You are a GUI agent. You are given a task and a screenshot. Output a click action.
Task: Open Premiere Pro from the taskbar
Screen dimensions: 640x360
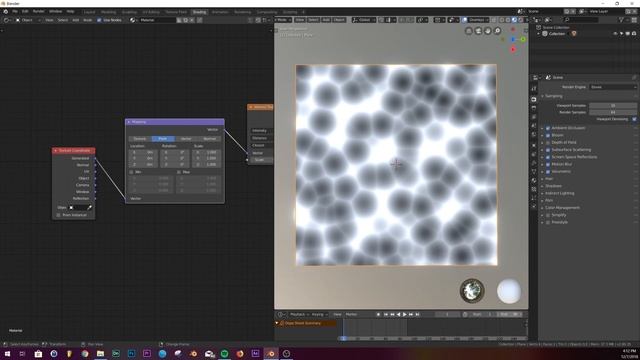point(147,353)
